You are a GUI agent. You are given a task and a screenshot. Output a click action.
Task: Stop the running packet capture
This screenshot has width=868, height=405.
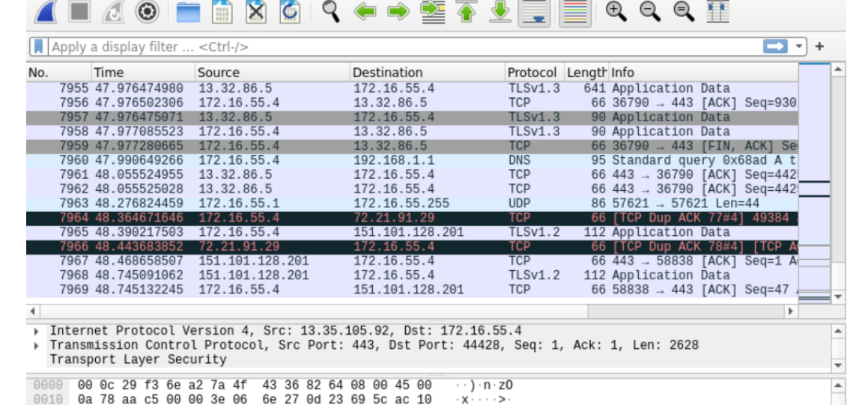79,11
